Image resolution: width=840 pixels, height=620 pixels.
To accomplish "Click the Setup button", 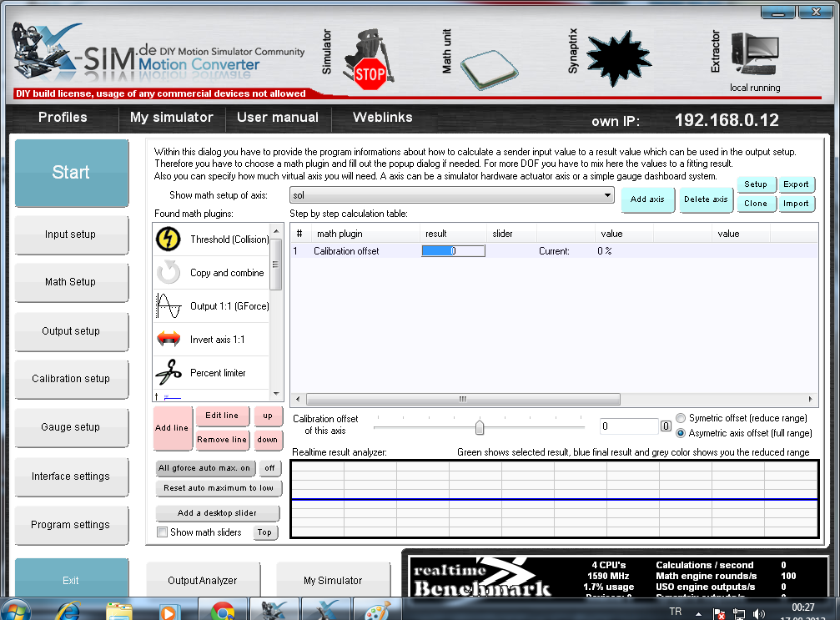I will click(x=756, y=184).
